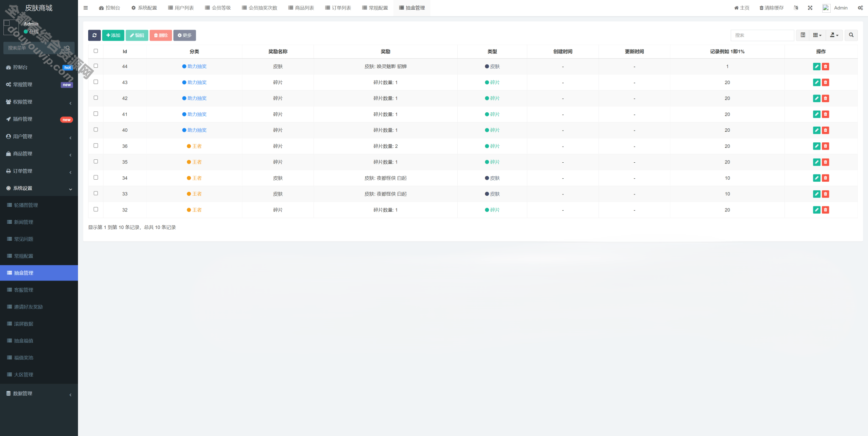The width and height of the screenshot is (868, 436).
Task: Tick the checkbox for row 43
Action: point(96,82)
